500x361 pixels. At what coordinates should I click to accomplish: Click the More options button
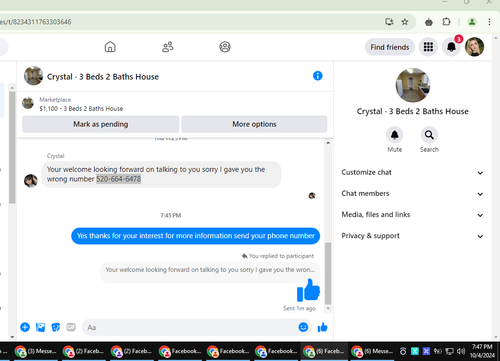point(254,124)
